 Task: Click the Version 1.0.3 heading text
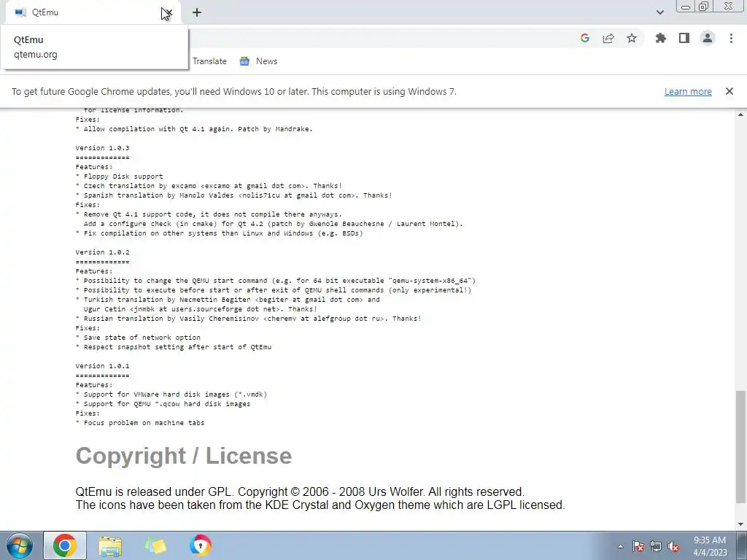pyautogui.click(x=102, y=148)
